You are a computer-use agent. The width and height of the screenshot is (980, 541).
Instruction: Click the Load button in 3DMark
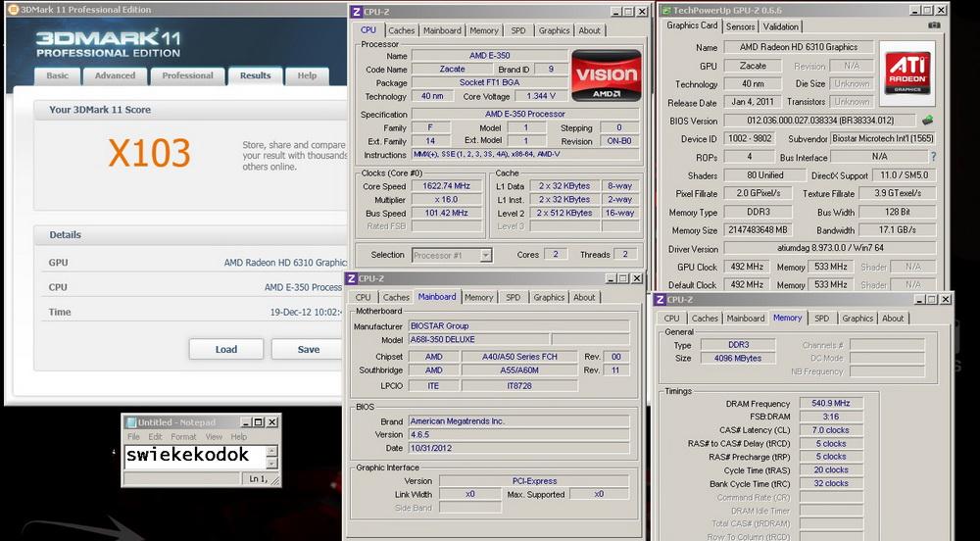click(x=226, y=349)
